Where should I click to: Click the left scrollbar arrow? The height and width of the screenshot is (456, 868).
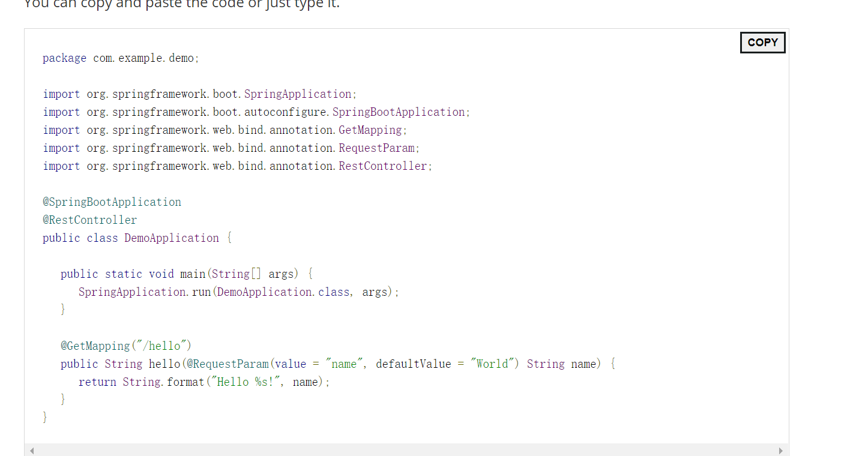tap(32, 450)
